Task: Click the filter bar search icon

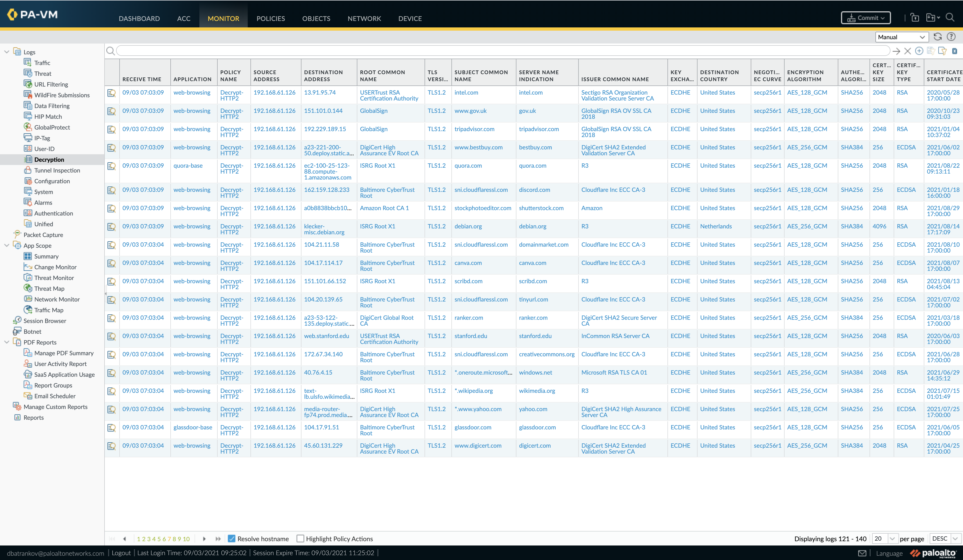Action: click(110, 51)
